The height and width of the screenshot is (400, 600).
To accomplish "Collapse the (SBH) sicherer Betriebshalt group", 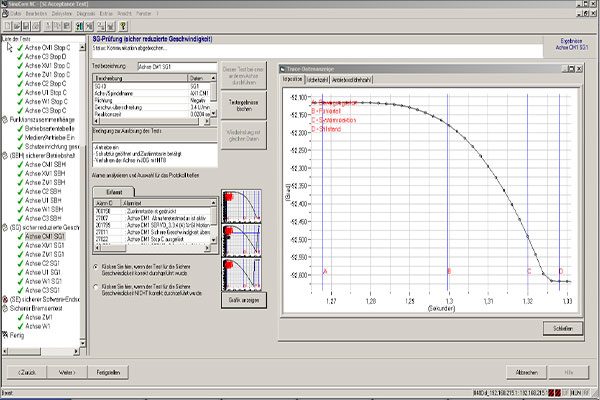I will 5,155.
